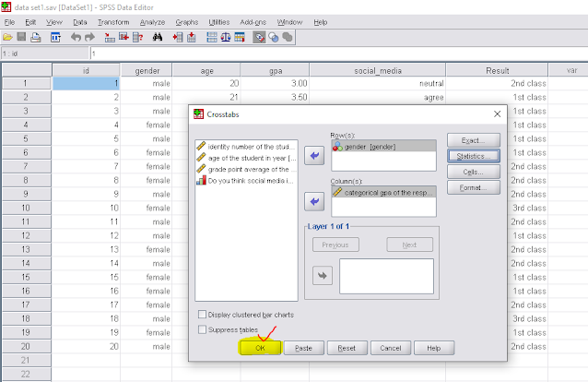Screen dimensions: 588x382
Task: Click the Exact... button
Action: coord(473,140)
